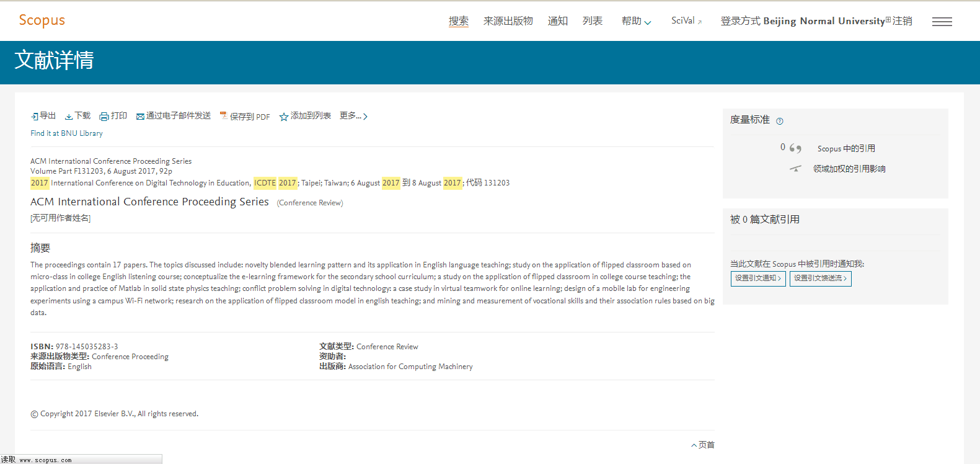Expand the 更多... options

point(353,116)
